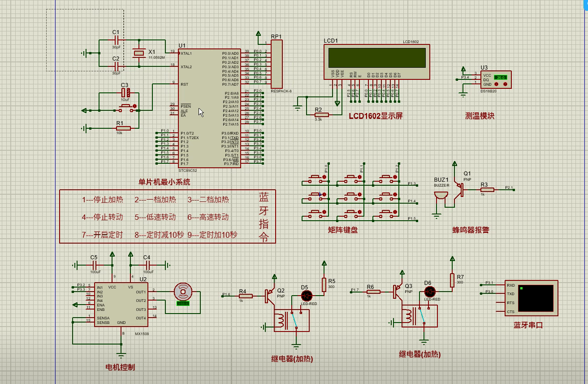Open the Bluetooth serial terminal black screen

[536, 297]
